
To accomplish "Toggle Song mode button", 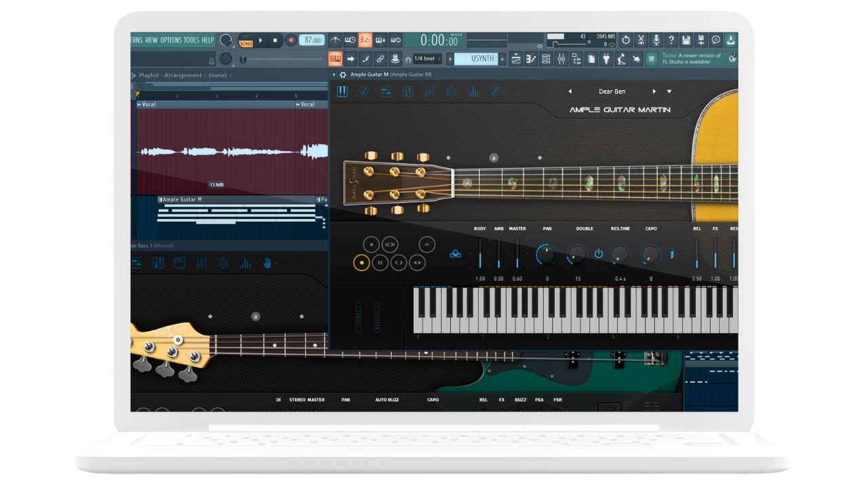I will [245, 43].
